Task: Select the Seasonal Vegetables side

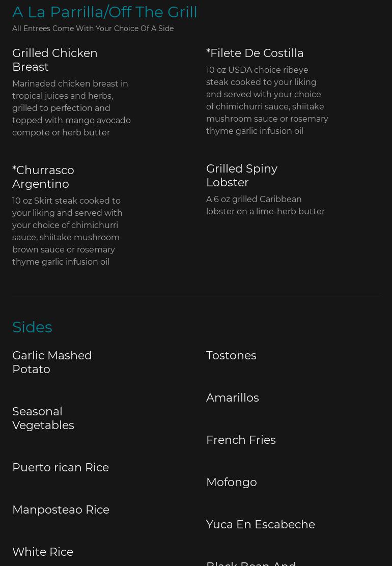Action: tap(43, 418)
